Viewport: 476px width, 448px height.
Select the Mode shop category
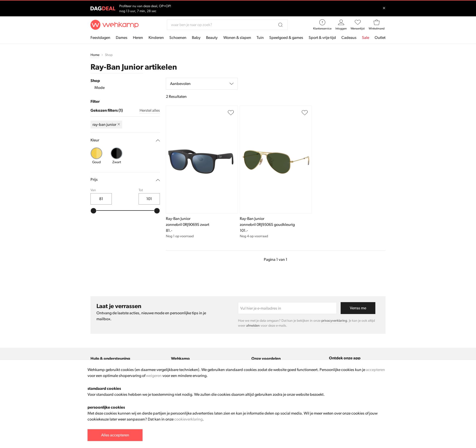pyautogui.click(x=99, y=88)
